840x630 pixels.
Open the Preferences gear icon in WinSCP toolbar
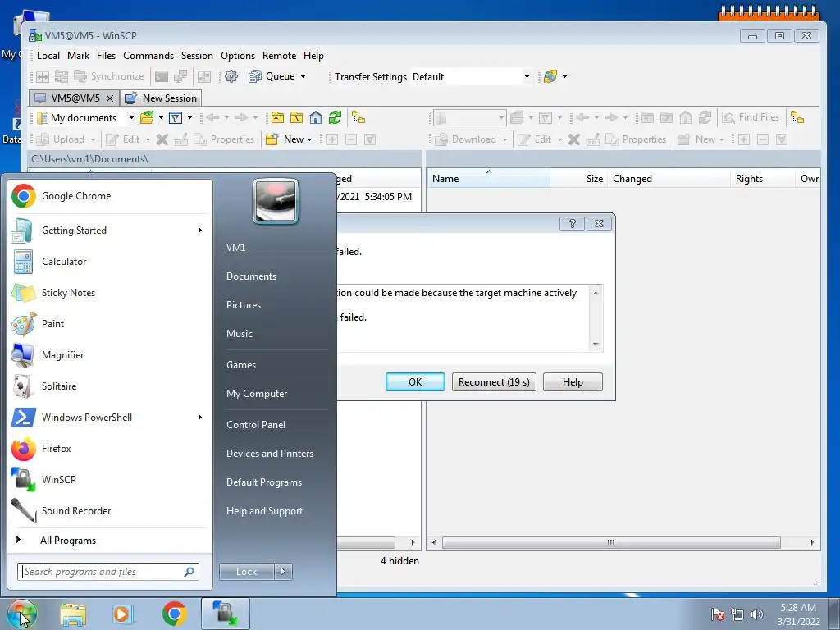231,76
